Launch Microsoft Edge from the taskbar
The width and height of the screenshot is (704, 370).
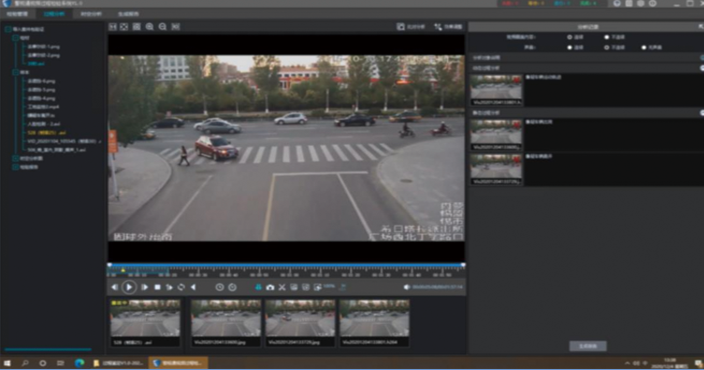coord(79,363)
